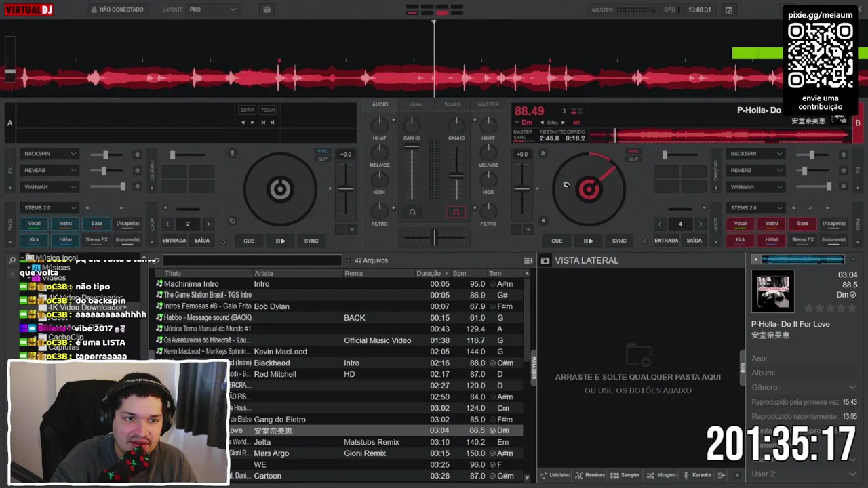Screen dimensions: 868x488
Task: Play the info panel track preview
Action: [x=755, y=259]
